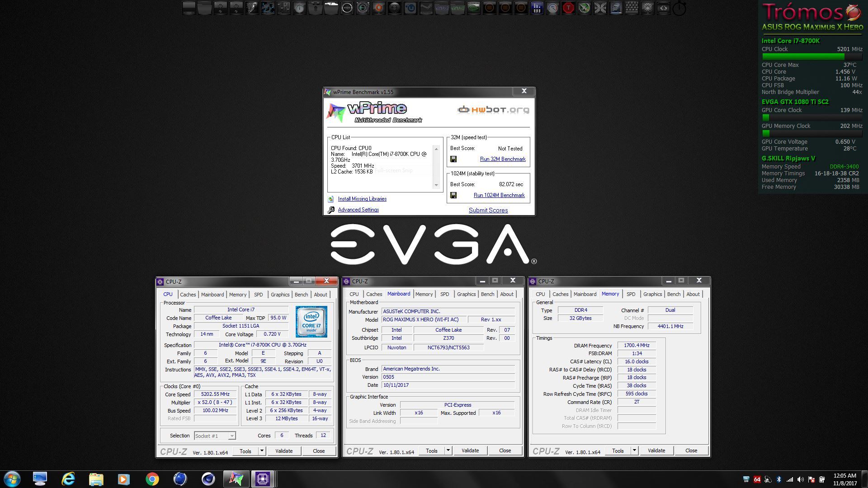The image size is (868, 488).
Task: Open the NVIDIA icon in top dock
Action: point(473,8)
